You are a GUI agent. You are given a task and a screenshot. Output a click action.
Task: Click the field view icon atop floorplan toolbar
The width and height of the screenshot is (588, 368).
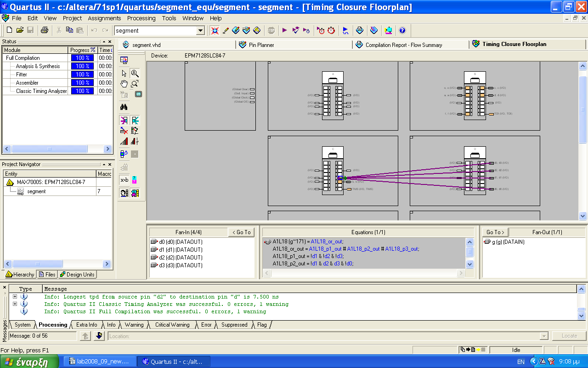point(124,60)
